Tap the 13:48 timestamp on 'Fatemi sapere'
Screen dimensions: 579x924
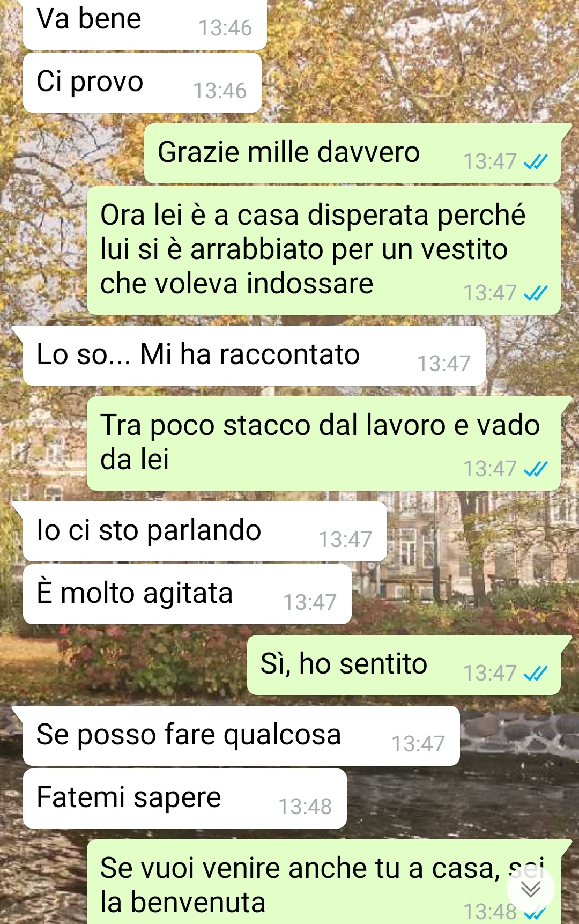(x=305, y=807)
